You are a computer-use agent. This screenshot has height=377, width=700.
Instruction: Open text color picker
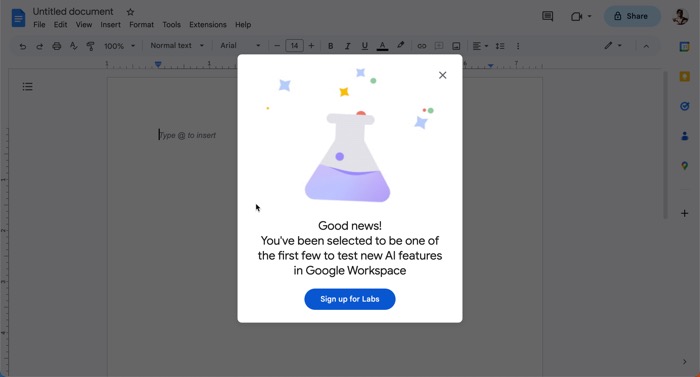click(x=382, y=46)
